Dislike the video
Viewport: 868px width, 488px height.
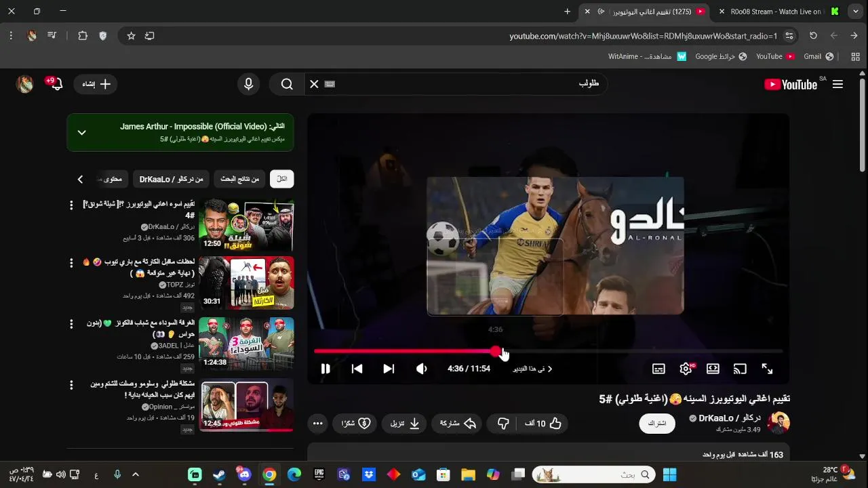(x=503, y=424)
